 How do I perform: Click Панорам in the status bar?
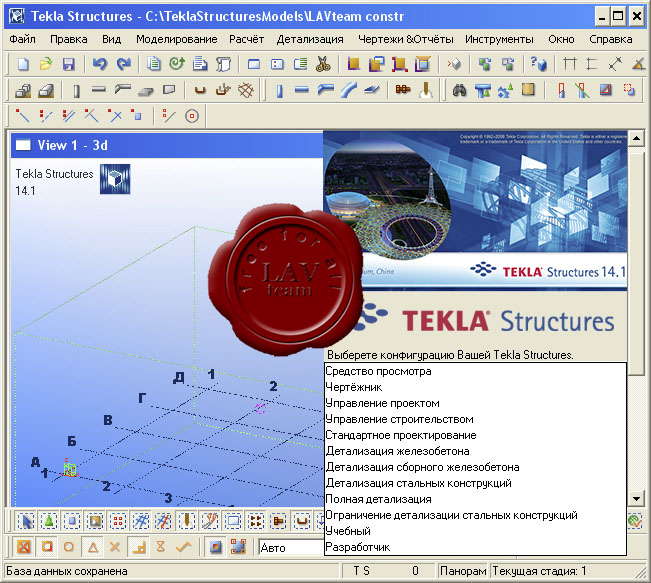click(x=463, y=571)
